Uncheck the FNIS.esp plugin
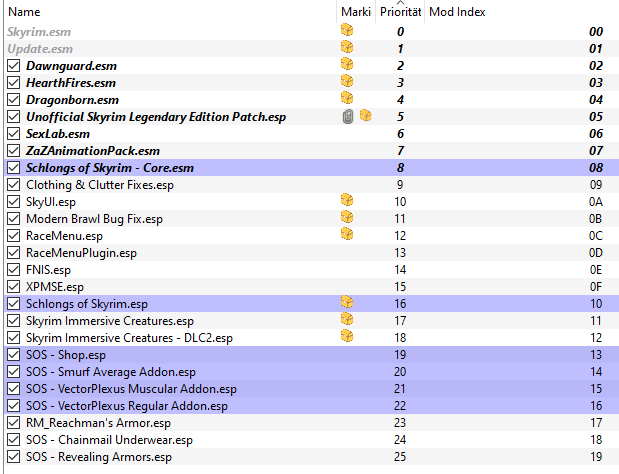The width and height of the screenshot is (619, 474). (x=13, y=270)
